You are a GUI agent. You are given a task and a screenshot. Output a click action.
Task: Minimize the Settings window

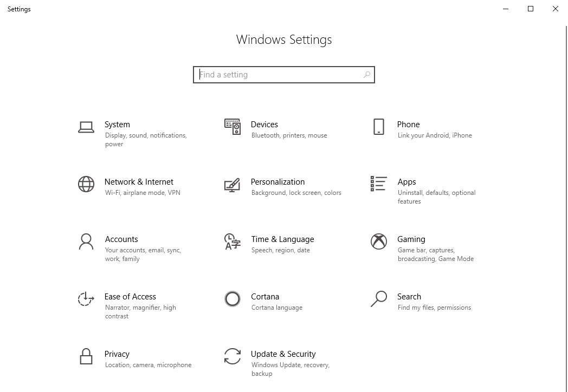(x=506, y=9)
